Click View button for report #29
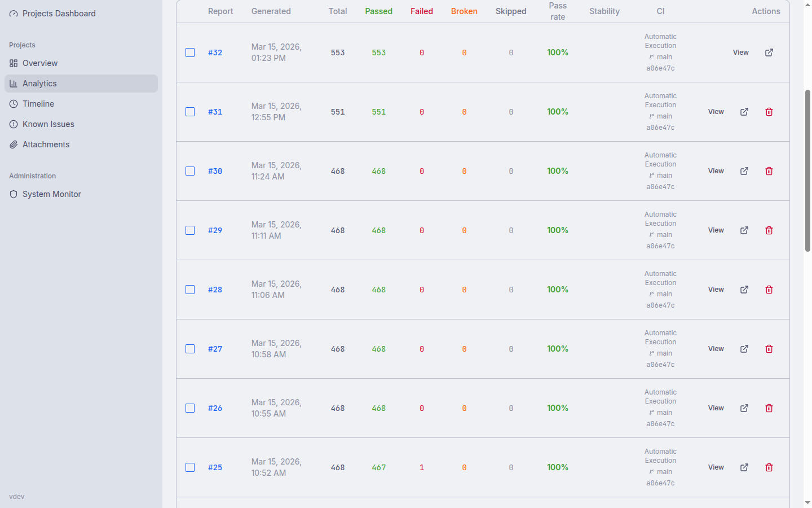 (716, 230)
